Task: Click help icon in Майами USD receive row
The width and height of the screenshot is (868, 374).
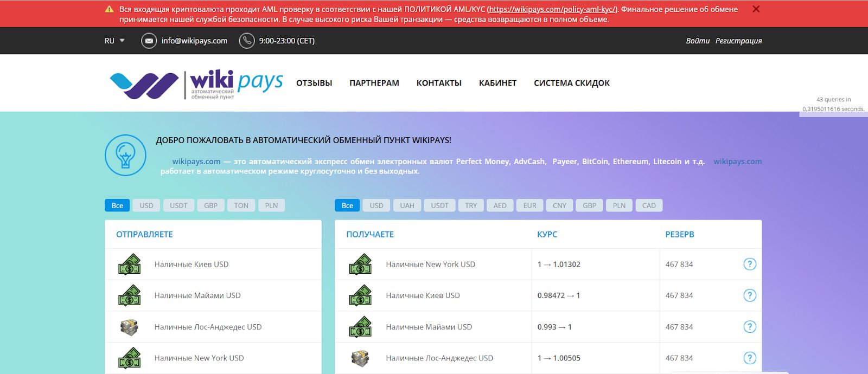Action: [x=750, y=327]
